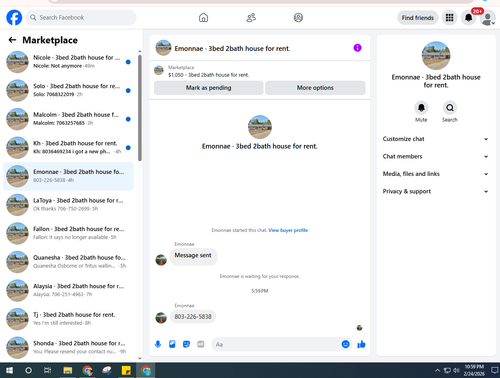Expand Customize chat section
The height and width of the screenshot is (378, 500).
(x=435, y=139)
